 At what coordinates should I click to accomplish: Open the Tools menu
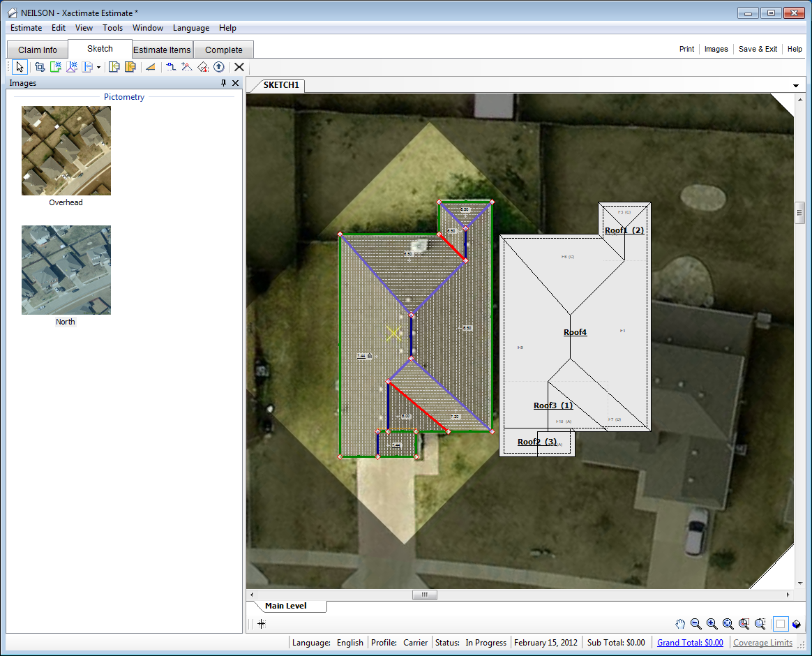[112, 28]
